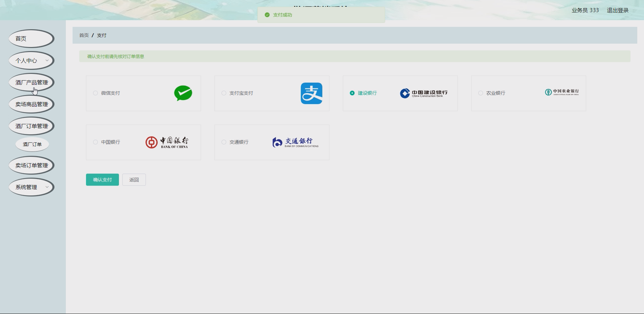Select the 微信支付 radio button
This screenshot has width=644, height=314.
96,93
